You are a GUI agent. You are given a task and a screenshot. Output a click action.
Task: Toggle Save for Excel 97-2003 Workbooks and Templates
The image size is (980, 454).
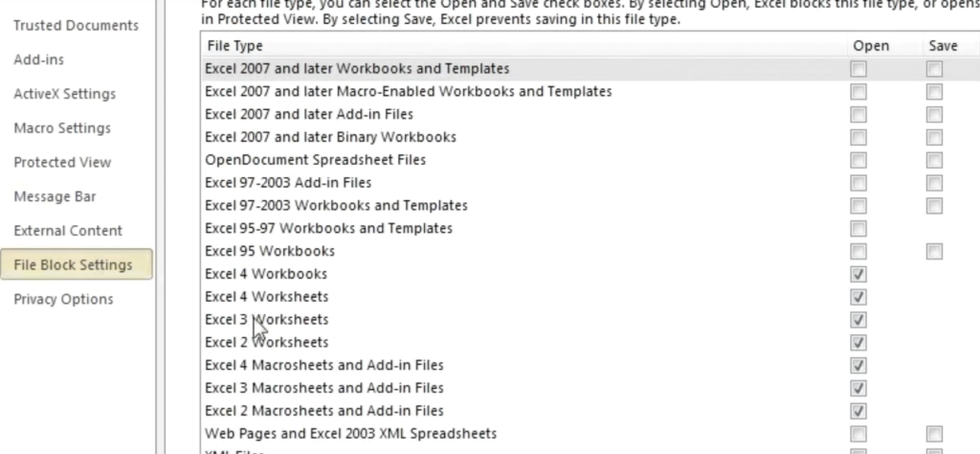coord(934,206)
